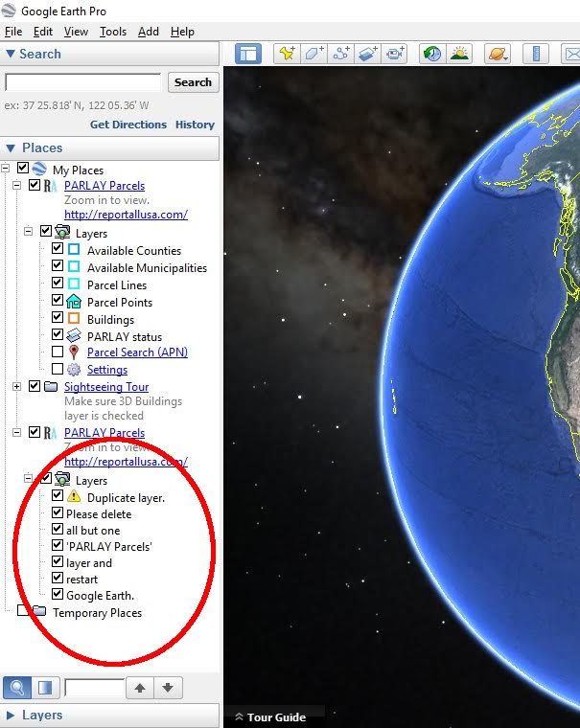This screenshot has height=728, width=580.
Task: Click the Search button
Action: 193,82
